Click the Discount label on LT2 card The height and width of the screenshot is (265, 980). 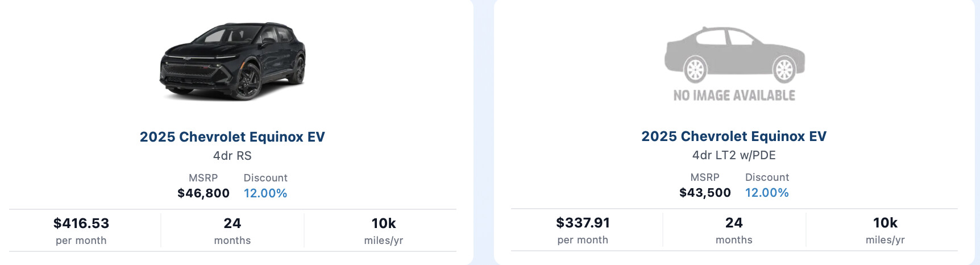point(767,177)
